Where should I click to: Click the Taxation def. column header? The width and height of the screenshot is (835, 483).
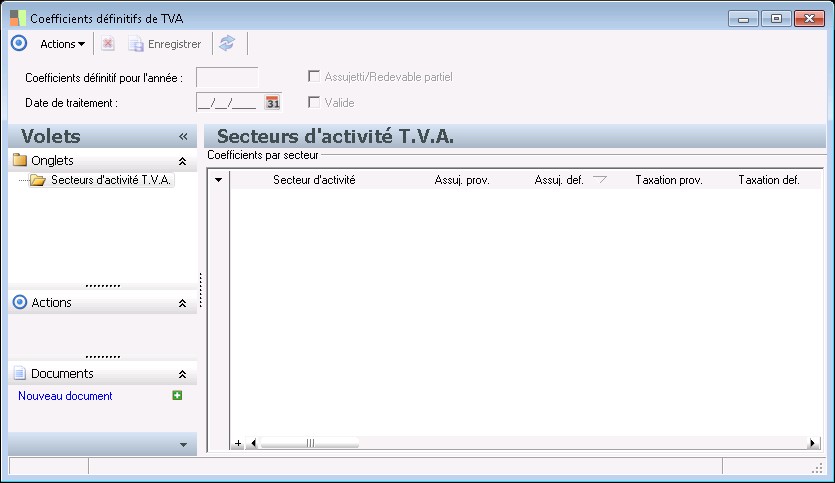click(x=769, y=180)
